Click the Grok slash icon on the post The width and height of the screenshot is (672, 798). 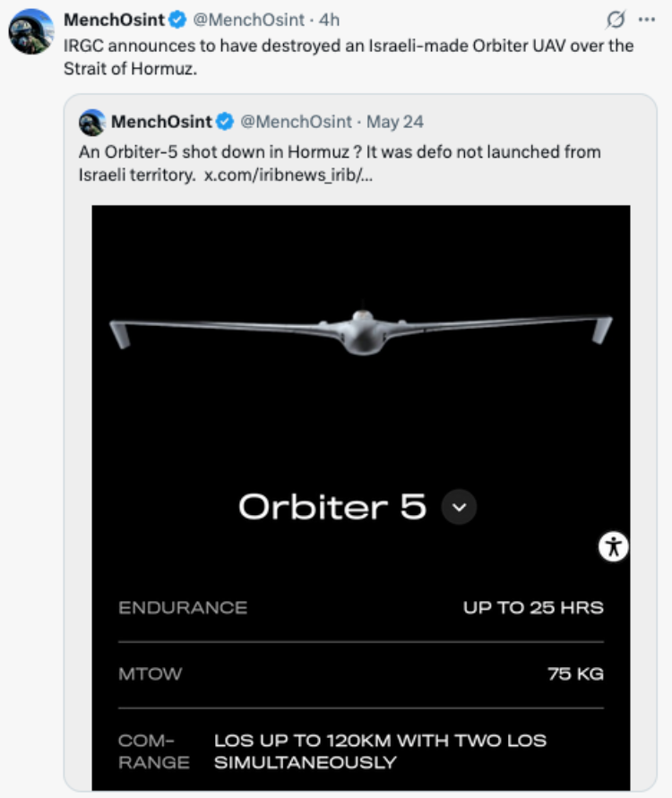tap(616, 20)
